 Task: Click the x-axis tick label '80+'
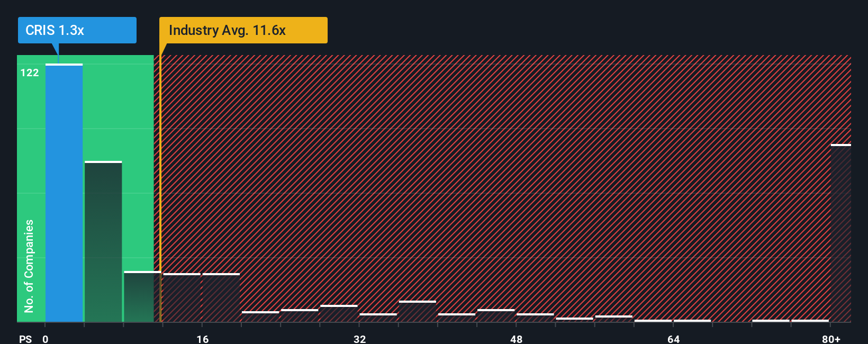[x=831, y=339]
